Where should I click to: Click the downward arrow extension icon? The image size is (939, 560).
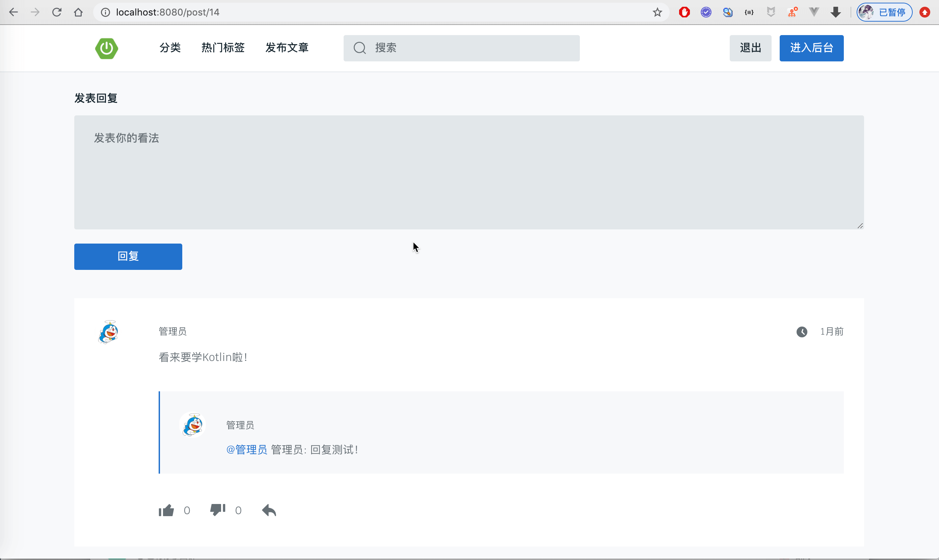click(x=835, y=12)
